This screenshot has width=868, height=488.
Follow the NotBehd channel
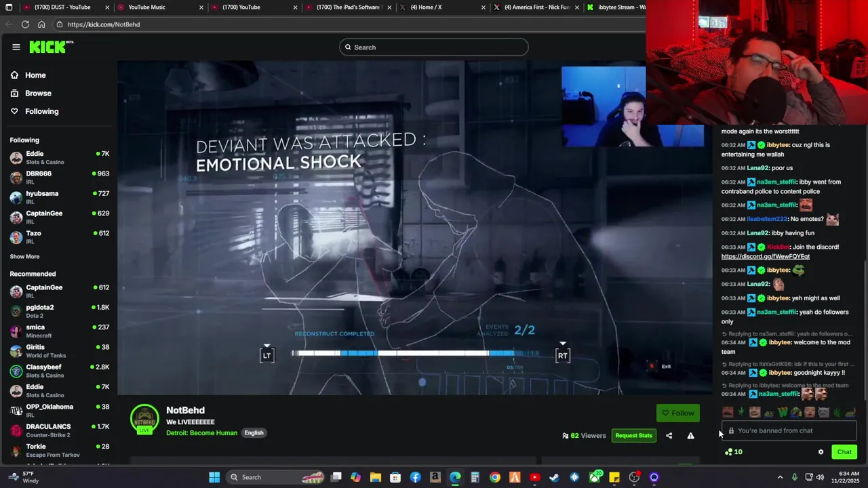678,413
